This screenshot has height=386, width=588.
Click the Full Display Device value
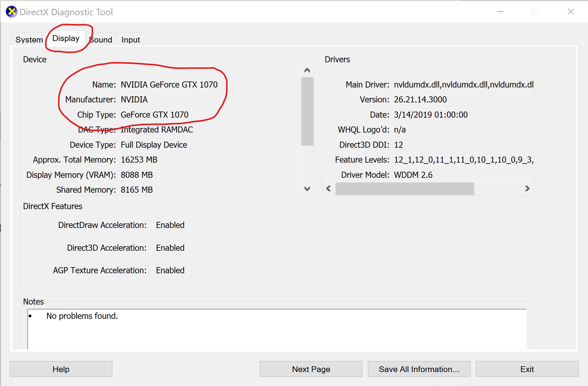[154, 145]
